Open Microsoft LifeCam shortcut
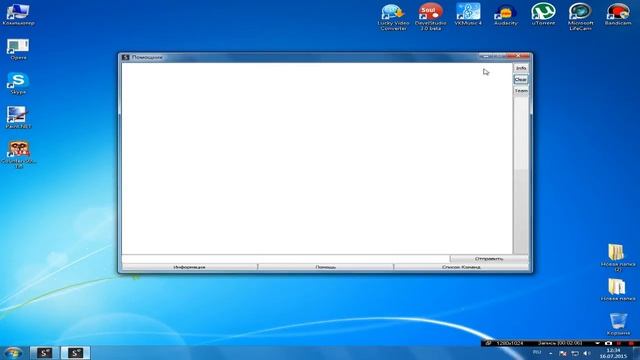Viewport: 640px width, 360px height. (580, 17)
